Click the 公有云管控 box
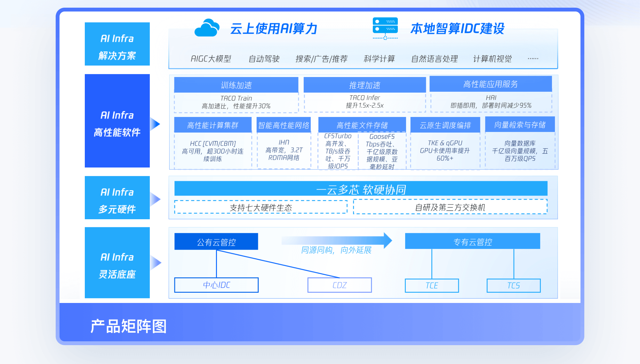Image resolution: width=640 pixels, height=364 pixels. (216, 242)
